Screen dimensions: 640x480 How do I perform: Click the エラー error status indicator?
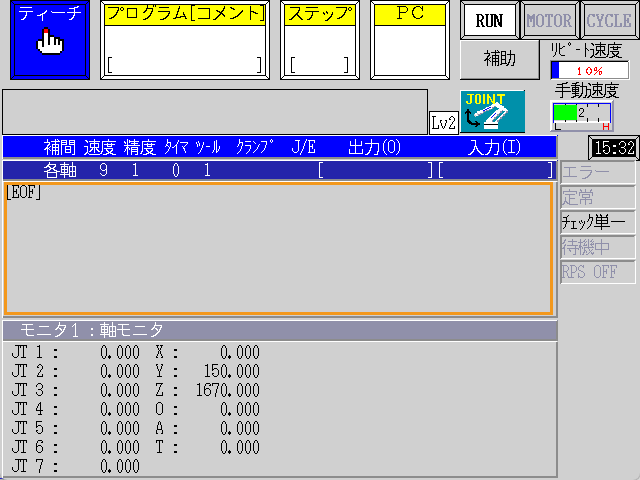tap(598, 173)
